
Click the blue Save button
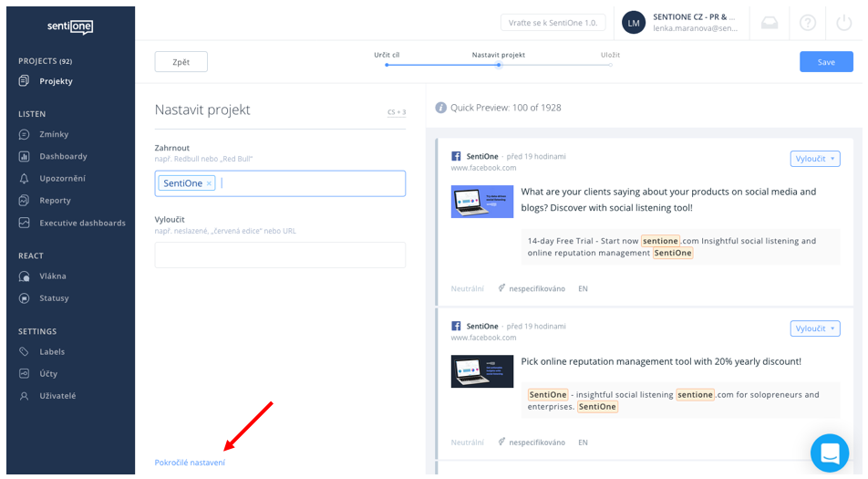click(x=825, y=62)
